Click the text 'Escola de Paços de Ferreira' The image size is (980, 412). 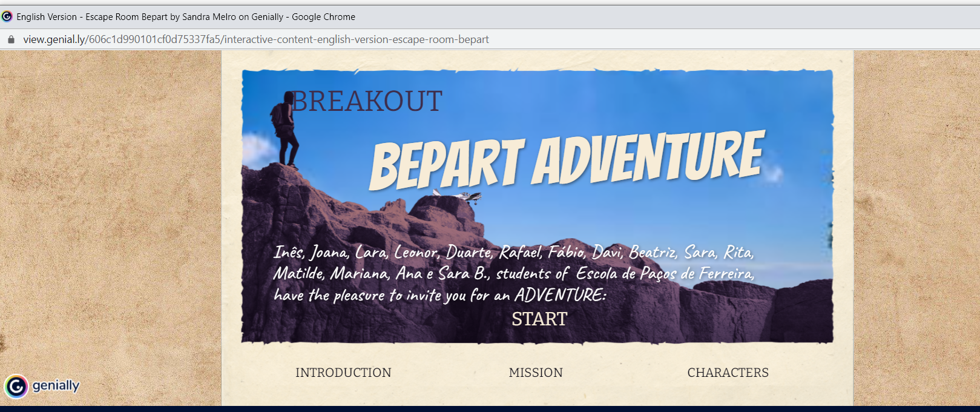click(x=665, y=274)
